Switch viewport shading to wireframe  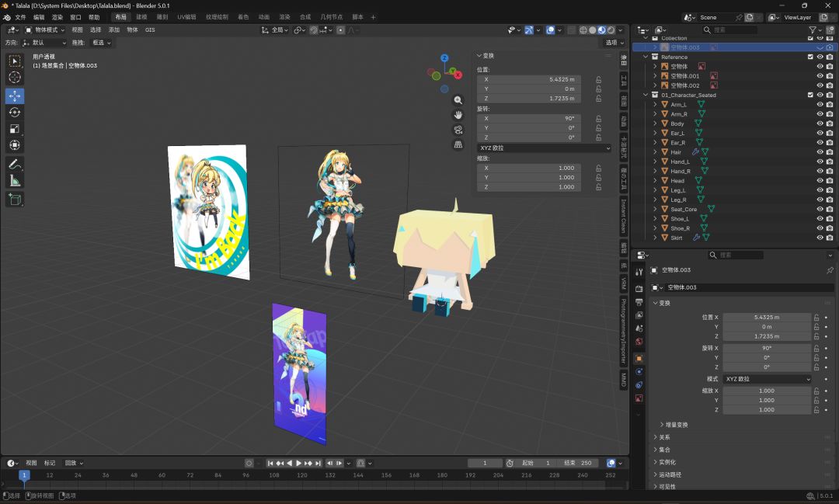(x=583, y=30)
